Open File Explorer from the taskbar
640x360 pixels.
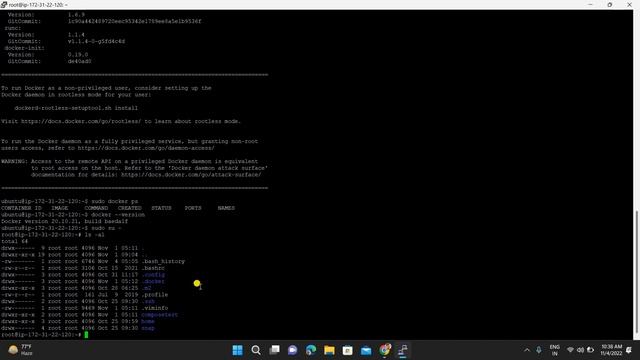click(329, 350)
